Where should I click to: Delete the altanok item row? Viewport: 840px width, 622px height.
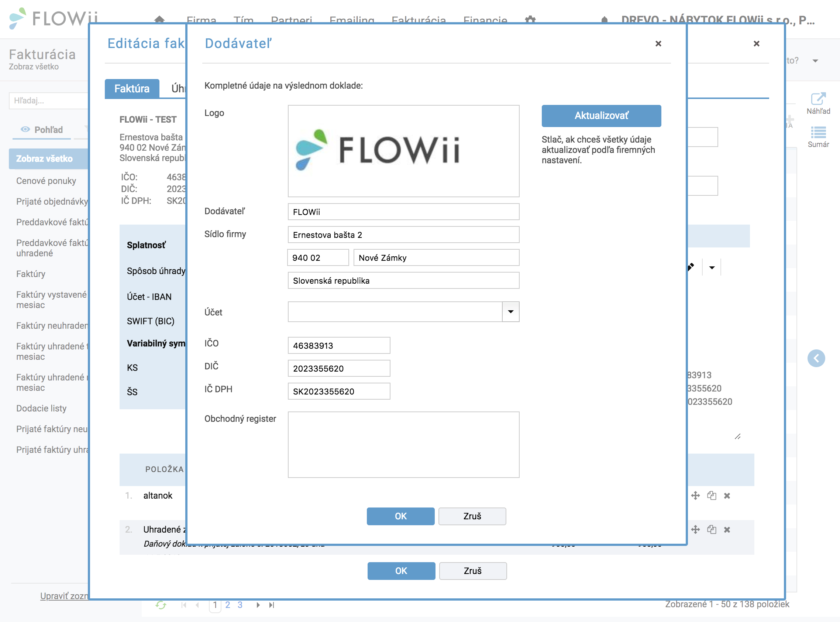tap(727, 495)
